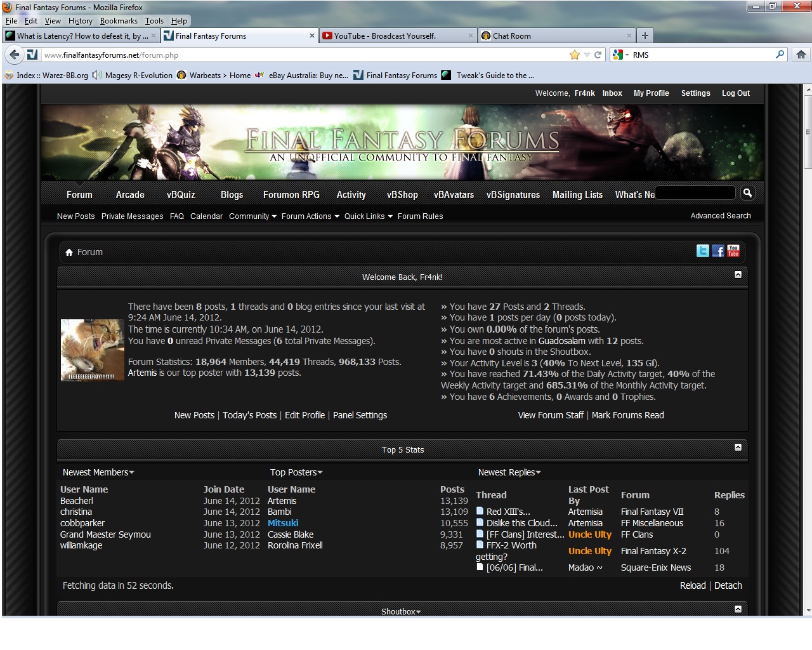Viewport: 812px width, 650px height.
Task: Close the Final Fantasy Forums tab
Action: click(312, 36)
